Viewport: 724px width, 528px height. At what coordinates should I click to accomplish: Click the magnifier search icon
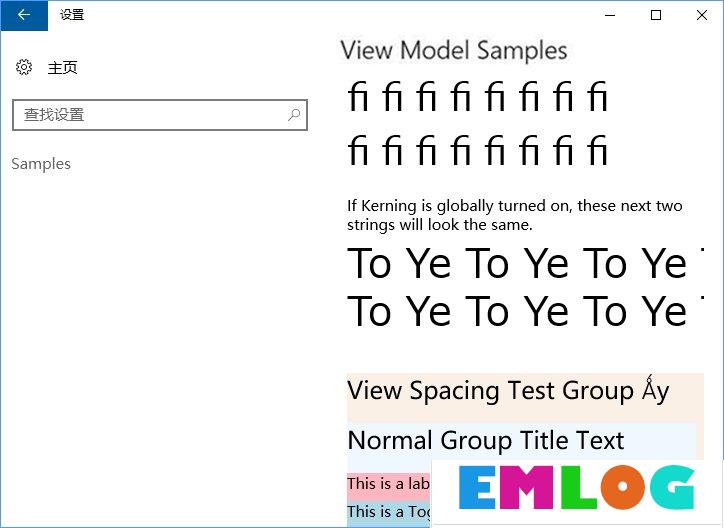(294, 114)
